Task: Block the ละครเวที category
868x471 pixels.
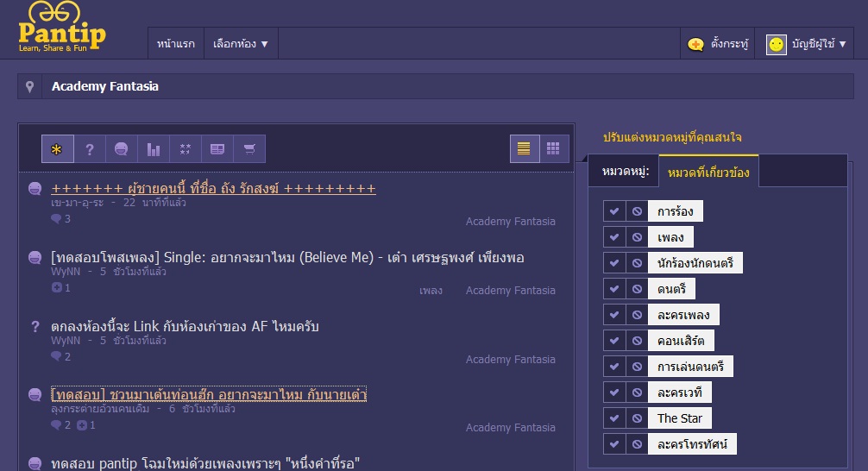Action: click(637, 392)
